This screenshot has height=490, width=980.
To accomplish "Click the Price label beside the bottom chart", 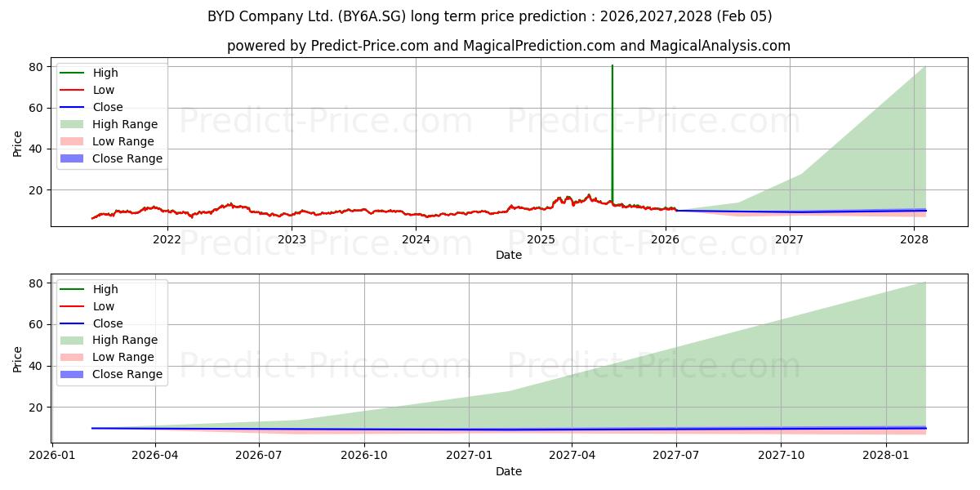I will click(x=18, y=359).
